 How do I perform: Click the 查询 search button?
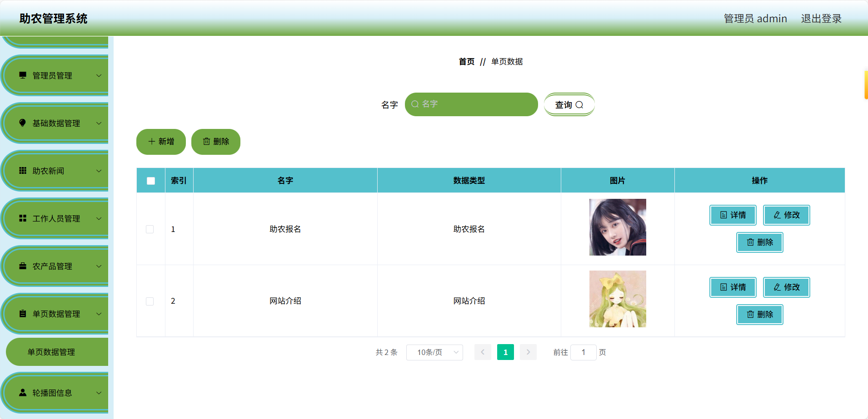[x=569, y=105]
